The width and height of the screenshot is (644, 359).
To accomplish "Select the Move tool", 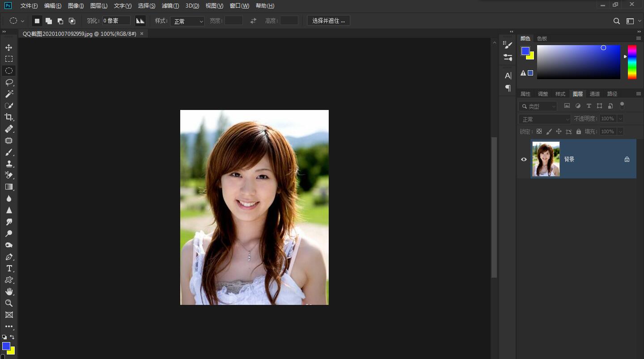I will point(8,47).
